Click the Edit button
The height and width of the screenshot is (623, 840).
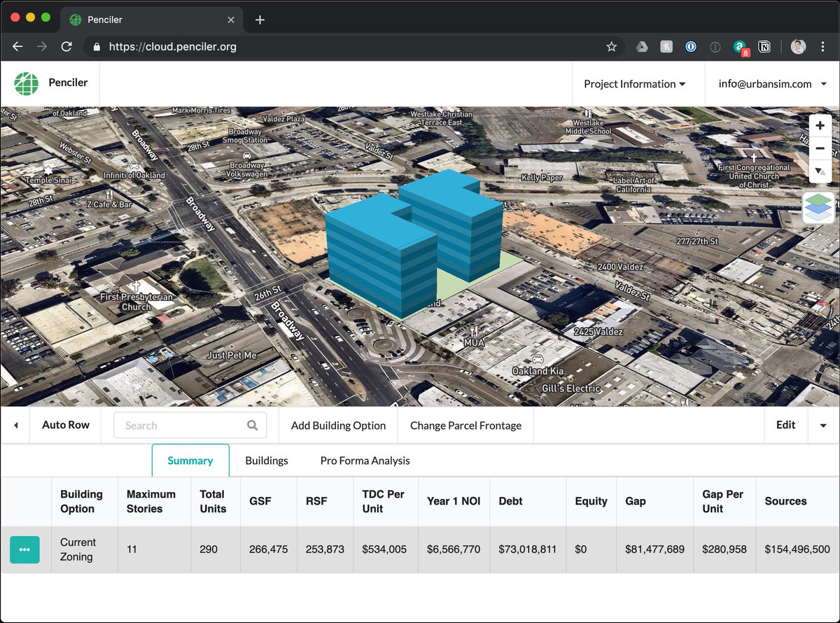[x=786, y=425]
